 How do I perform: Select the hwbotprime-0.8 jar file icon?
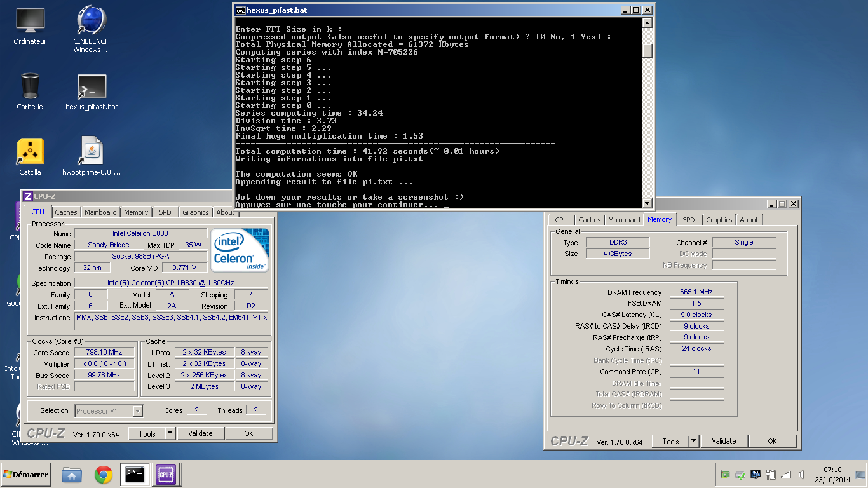92,156
